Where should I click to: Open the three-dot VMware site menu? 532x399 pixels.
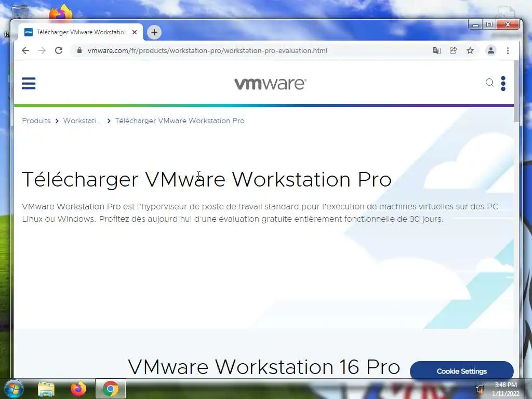click(x=503, y=84)
